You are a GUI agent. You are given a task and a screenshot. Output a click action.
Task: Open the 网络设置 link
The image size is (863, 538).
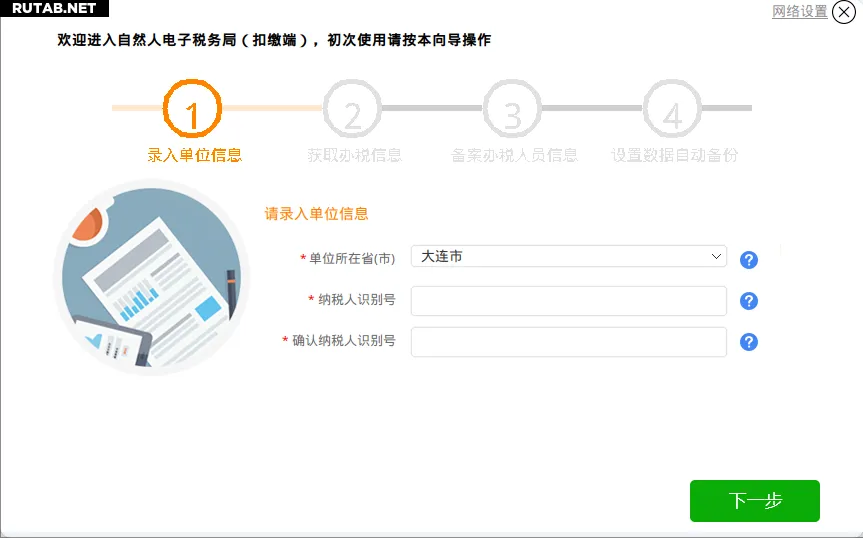pyautogui.click(x=799, y=12)
